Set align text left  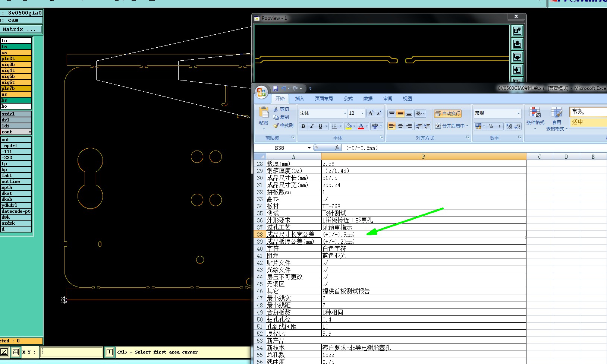(391, 126)
